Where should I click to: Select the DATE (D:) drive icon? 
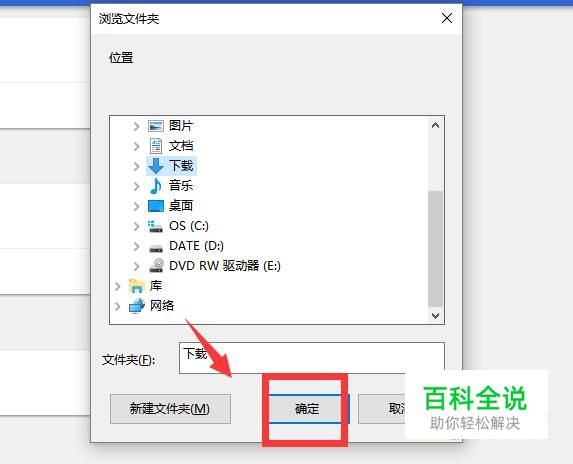point(156,249)
